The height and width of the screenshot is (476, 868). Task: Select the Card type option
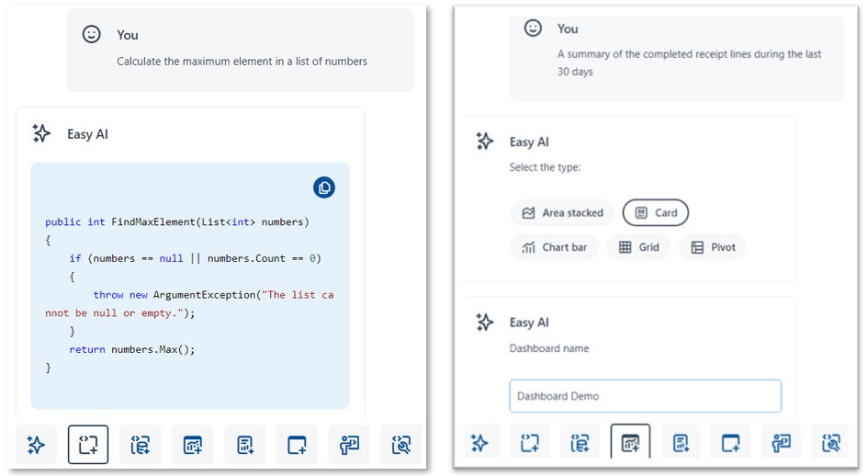[x=655, y=213]
